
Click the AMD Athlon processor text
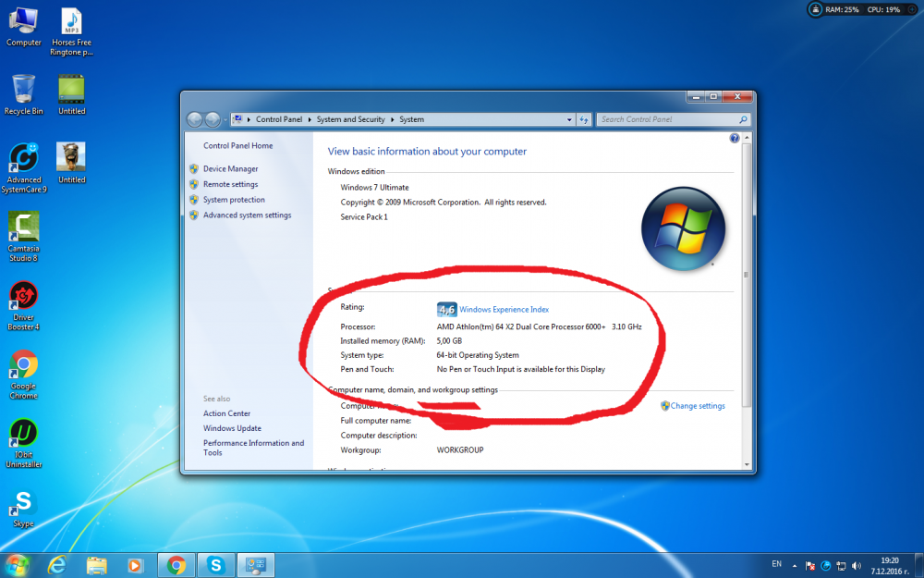click(x=539, y=326)
